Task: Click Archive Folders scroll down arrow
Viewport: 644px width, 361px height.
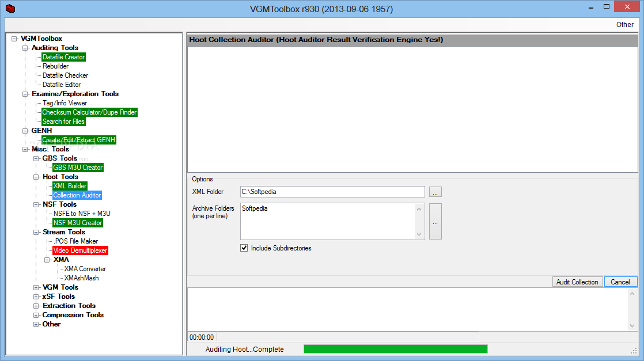Action: click(419, 234)
